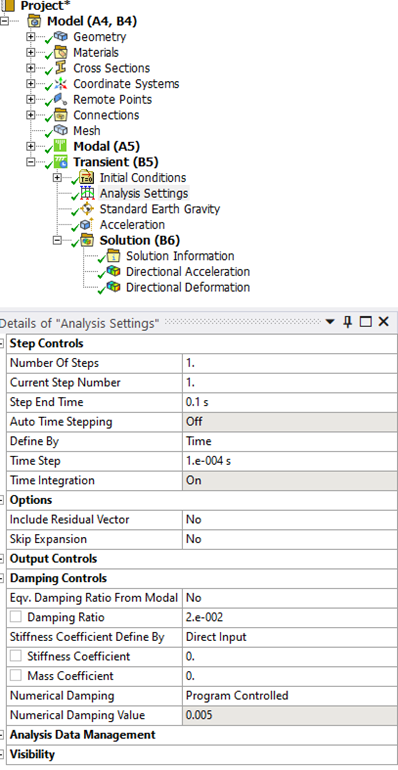
Task: Close the Details of Analysis Settings panel
Action: click(384, 322)
